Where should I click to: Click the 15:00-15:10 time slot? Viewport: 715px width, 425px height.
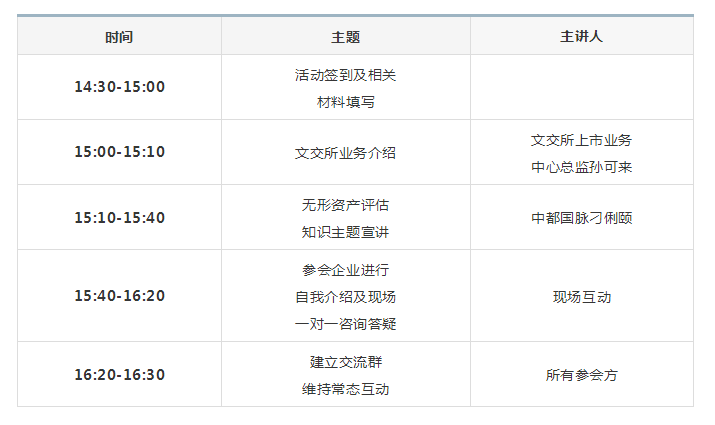[119, 152]
